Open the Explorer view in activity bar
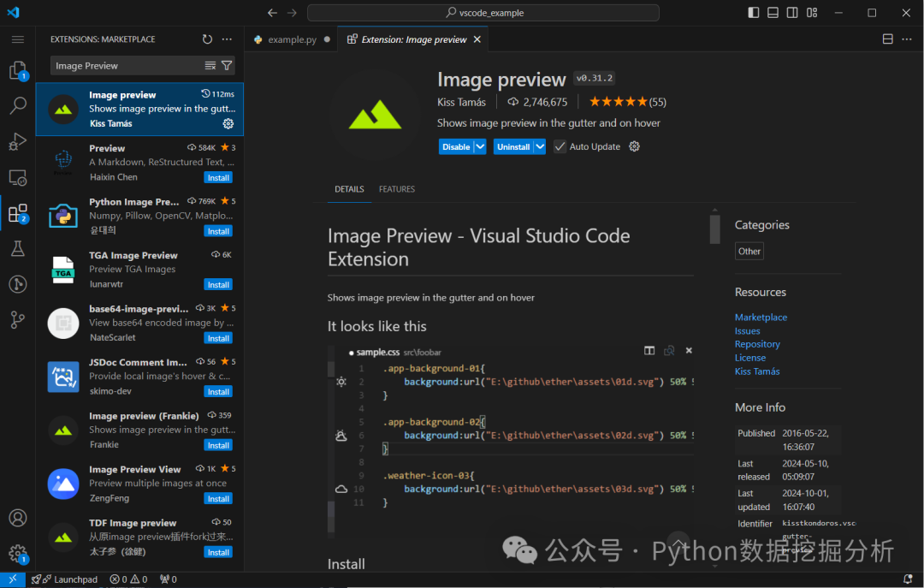Screen dimensions: 924x588 pyautogui.click(x=18, y=71)
